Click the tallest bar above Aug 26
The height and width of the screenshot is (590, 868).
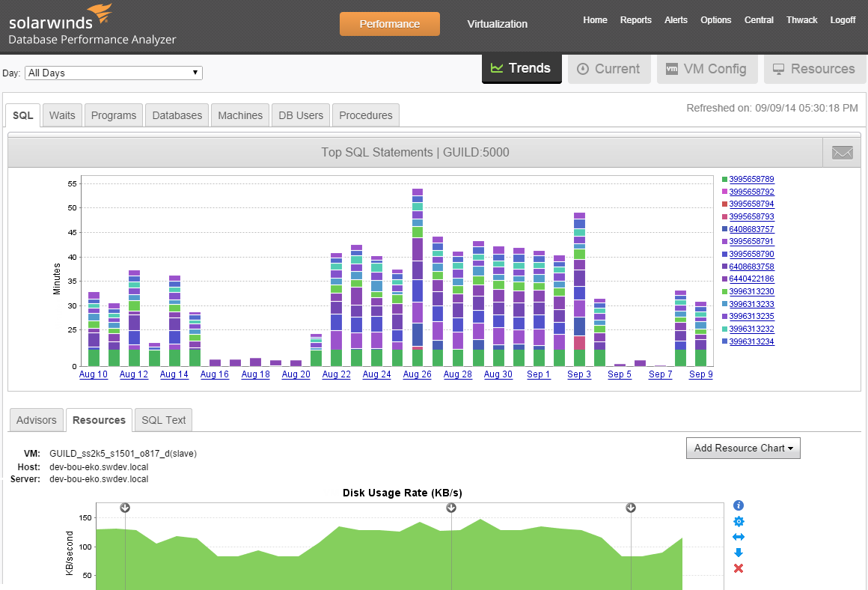point(418,277)
